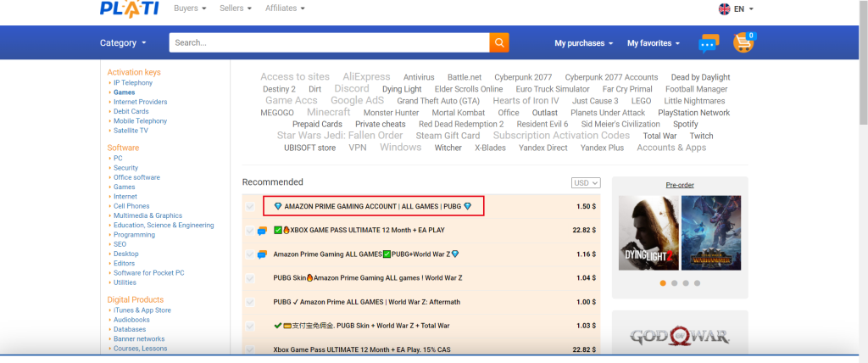Open Office software category
The image size is (868, 363).
136,177
